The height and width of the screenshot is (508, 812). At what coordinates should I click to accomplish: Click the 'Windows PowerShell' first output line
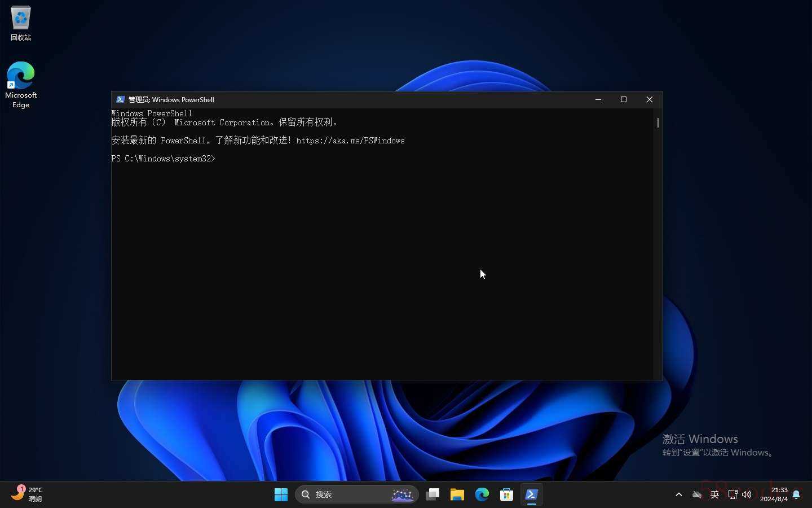point(152,113)
